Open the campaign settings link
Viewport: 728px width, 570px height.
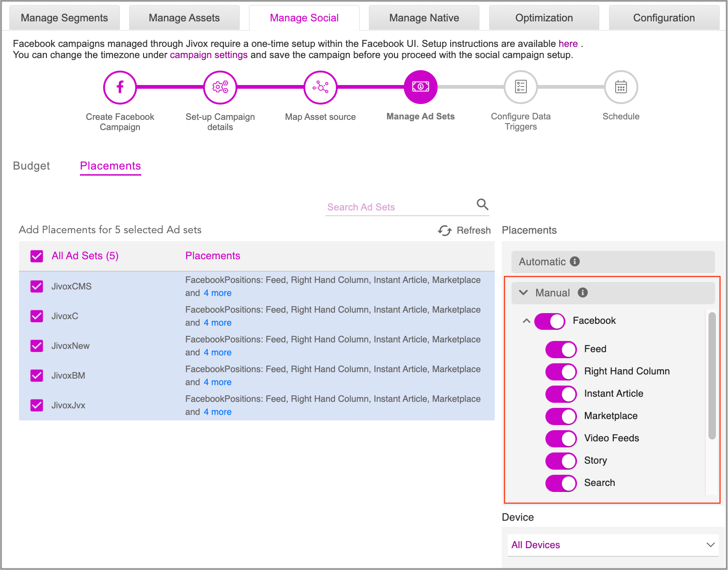[x=209, y=55]
